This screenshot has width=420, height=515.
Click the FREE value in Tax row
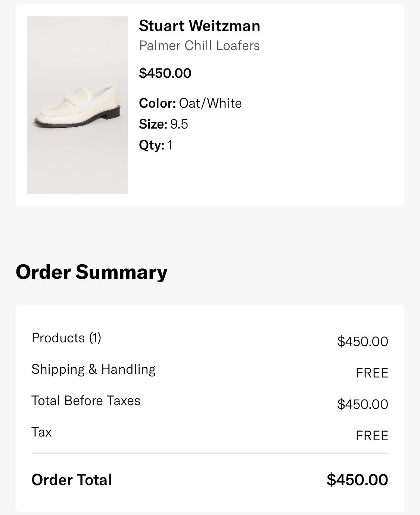pyautogui.click(x=372, y=435)
